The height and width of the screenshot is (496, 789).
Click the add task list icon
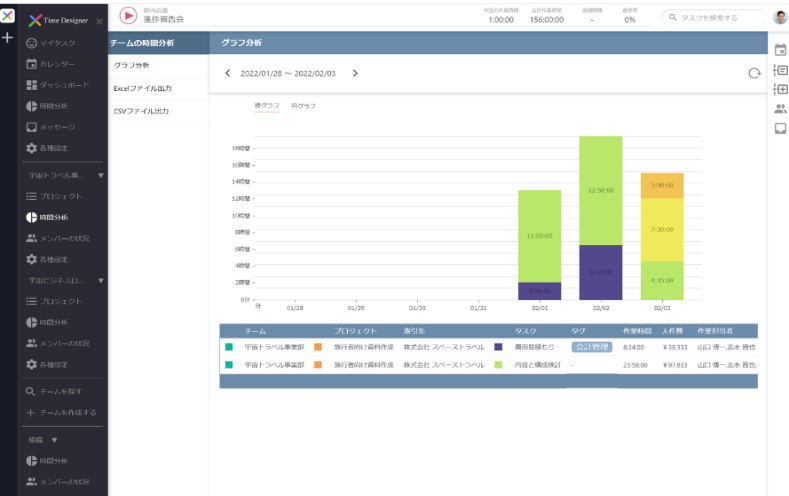coord(780,89)
